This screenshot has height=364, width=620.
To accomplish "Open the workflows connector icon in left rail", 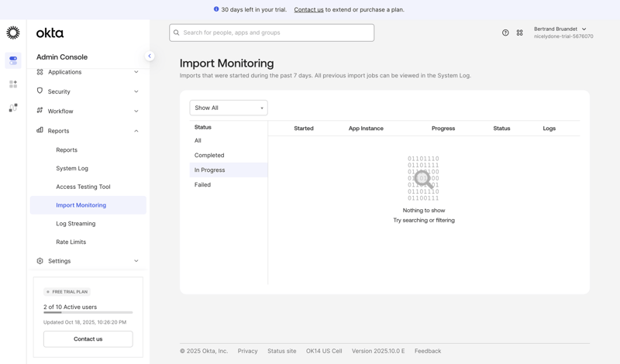I will click(x=13, y=108).
